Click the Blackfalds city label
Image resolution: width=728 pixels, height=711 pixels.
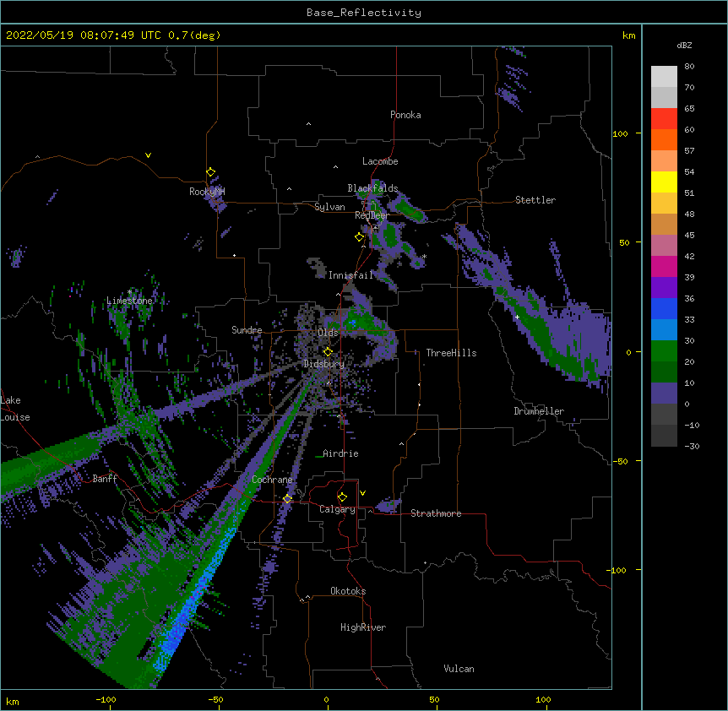coord(372,188)
